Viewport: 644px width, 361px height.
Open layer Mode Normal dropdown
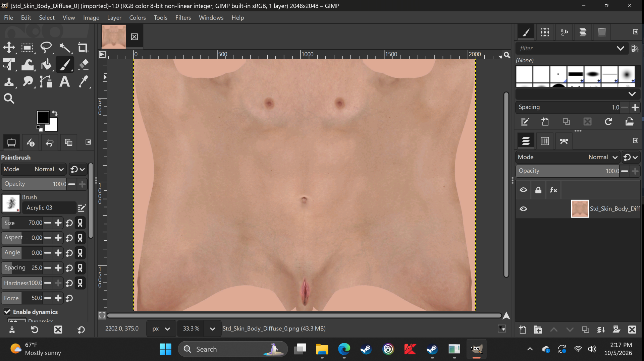click(x=568, y=157)
